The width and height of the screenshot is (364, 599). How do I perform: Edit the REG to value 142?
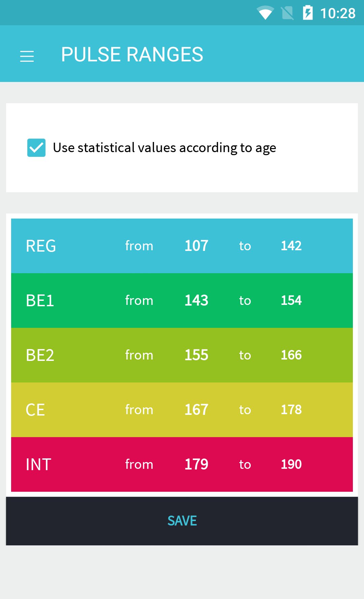(291, 246)
